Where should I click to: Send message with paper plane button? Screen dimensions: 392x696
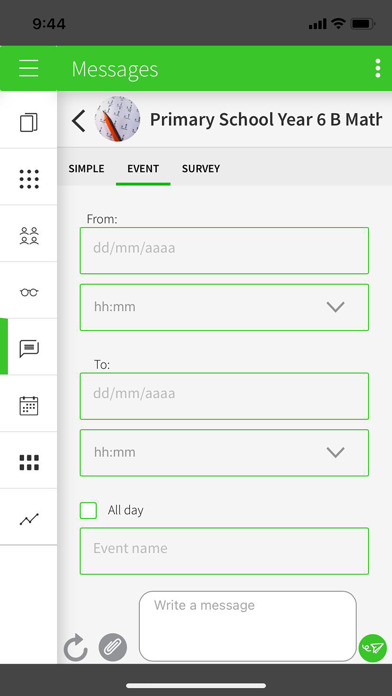pos(372,649)
